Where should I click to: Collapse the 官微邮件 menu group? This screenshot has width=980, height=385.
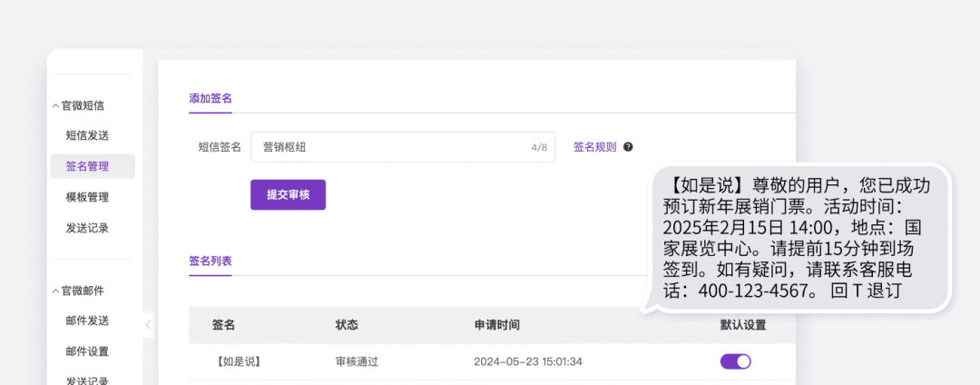(79, 291)
